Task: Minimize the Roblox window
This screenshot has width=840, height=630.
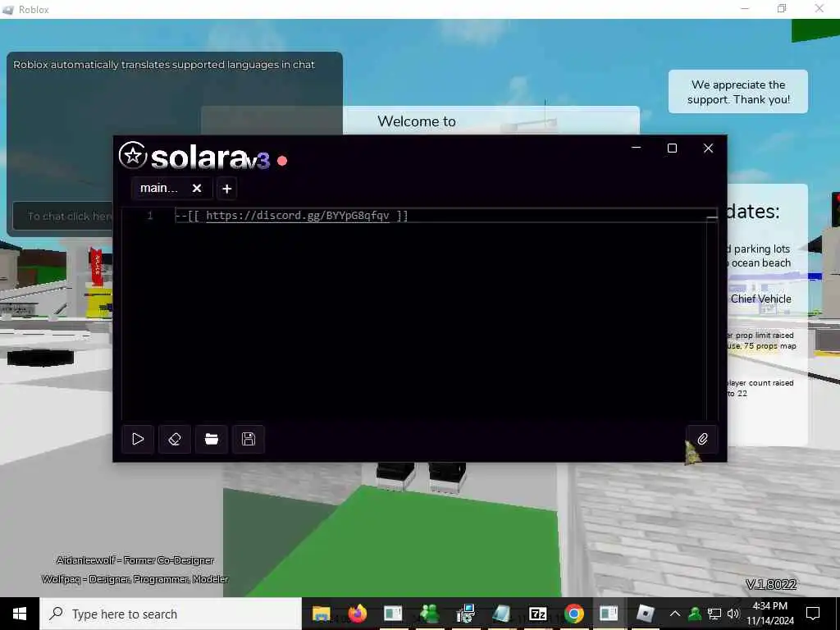Action: tap(745, 8)
